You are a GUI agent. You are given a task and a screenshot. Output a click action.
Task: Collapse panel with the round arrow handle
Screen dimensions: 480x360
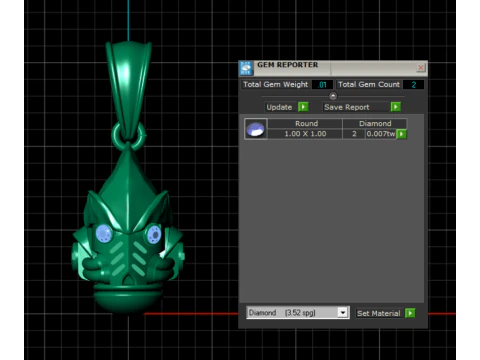click(333, 96)
